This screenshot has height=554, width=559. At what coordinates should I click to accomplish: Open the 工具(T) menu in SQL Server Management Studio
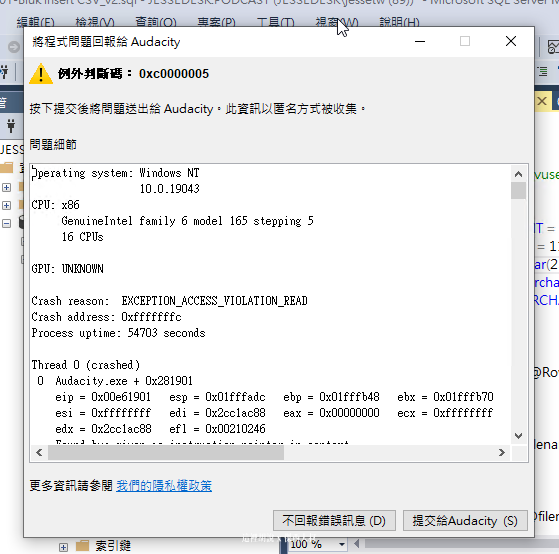click(x=276, y=23)
